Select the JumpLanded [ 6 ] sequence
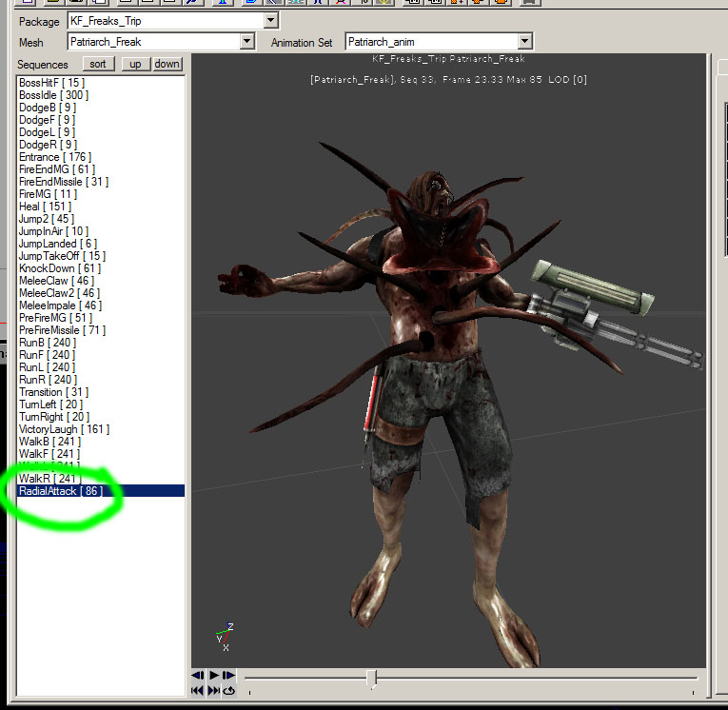Image resolution: width=728 pixels, height=710 pixels. coord(100,244)
